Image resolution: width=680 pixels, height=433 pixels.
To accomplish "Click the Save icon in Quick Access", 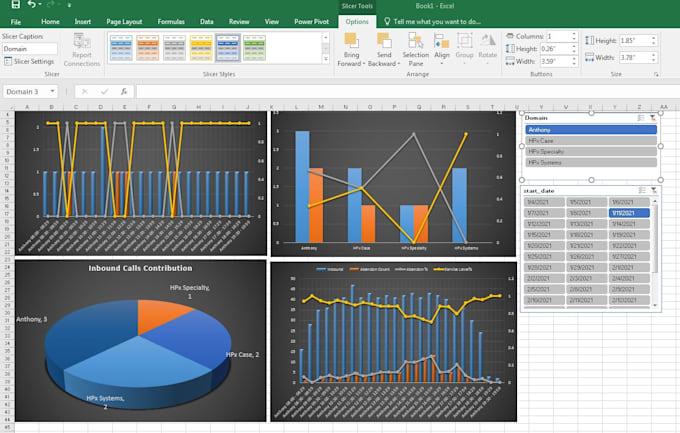I will (x=16, y=4).
